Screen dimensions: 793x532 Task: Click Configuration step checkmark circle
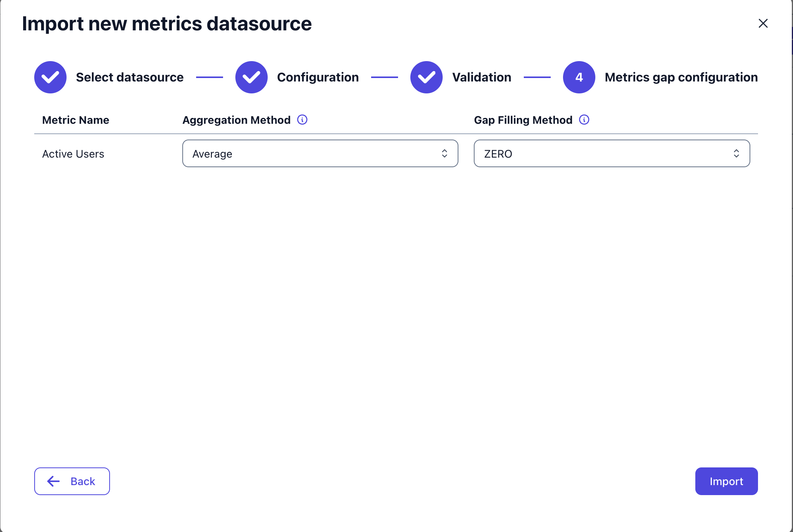(252, 77)
